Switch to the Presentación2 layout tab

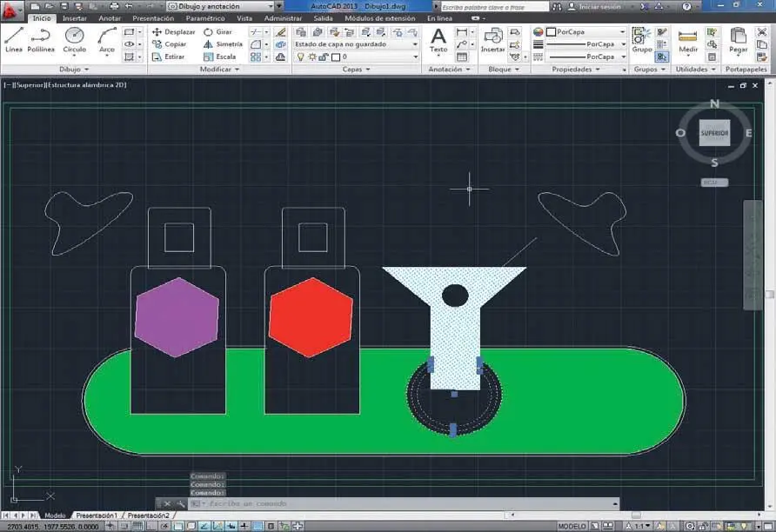click(x=148, y=515)
